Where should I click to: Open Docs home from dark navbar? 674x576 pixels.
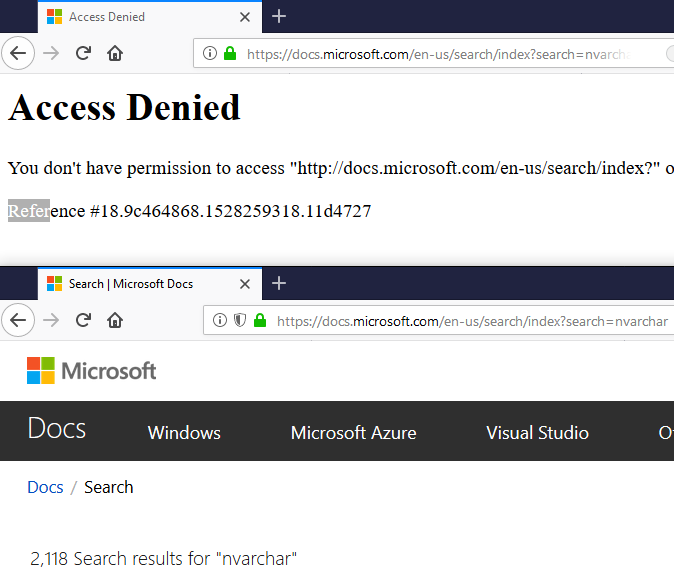[57, 429]
